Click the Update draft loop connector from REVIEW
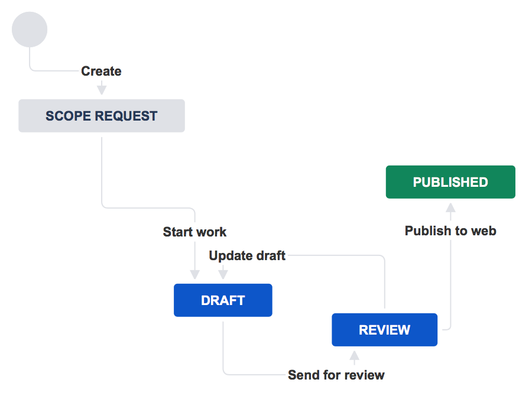The width and height of the screenshot is (532, 402). coord(384,284)
